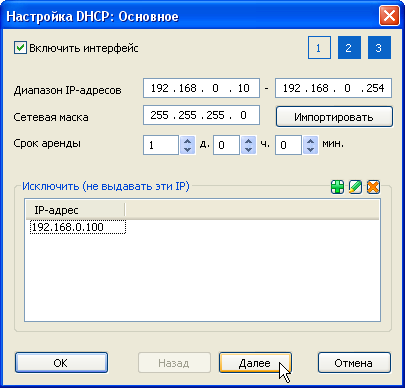Click the lease minutes value field
This screenshot has width=405, height=388.
[x=289, y=145]
